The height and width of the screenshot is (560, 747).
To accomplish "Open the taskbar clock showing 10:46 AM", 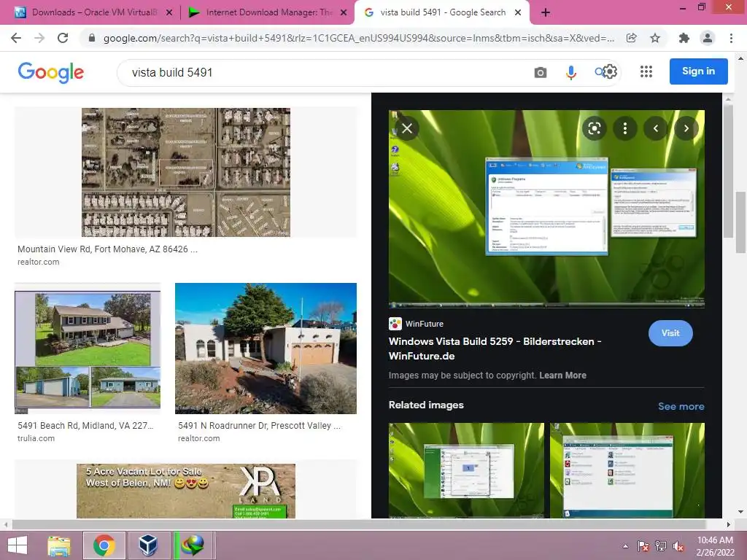I will coord(715,546).
